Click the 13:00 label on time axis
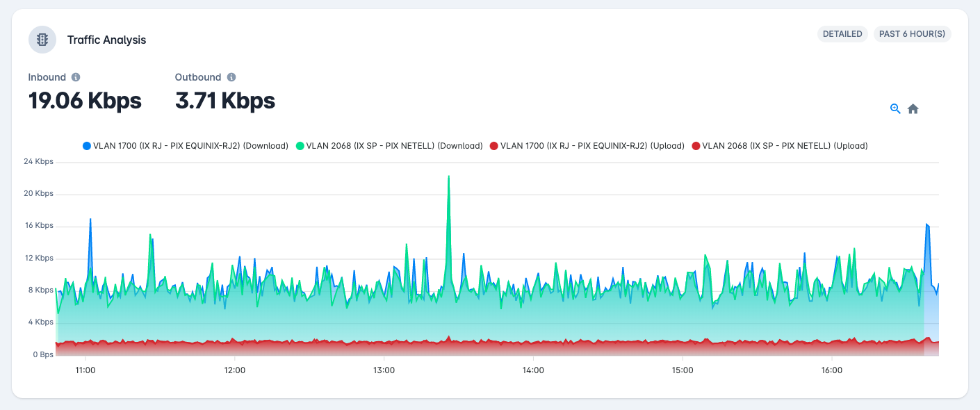This screenshot has height=410, width=980. (x=384, y=370)
